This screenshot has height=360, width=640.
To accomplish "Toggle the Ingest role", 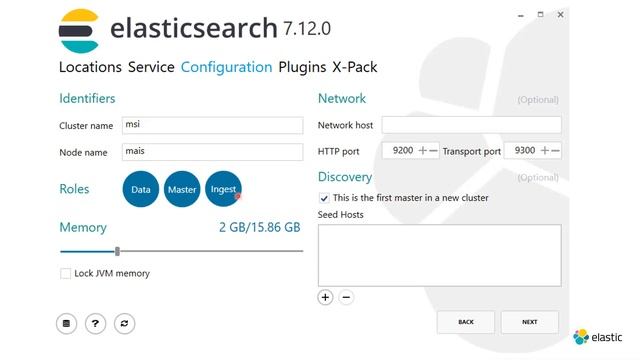I will [223, 189].
